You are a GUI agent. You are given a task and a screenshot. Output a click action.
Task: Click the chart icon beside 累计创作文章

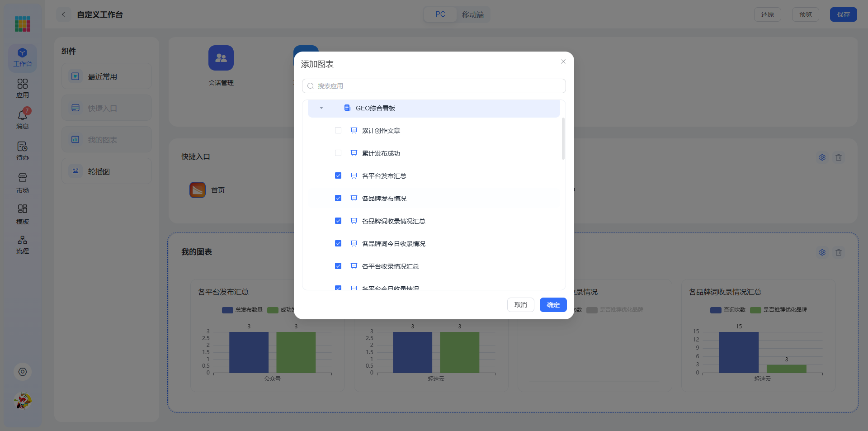[354, 131]
